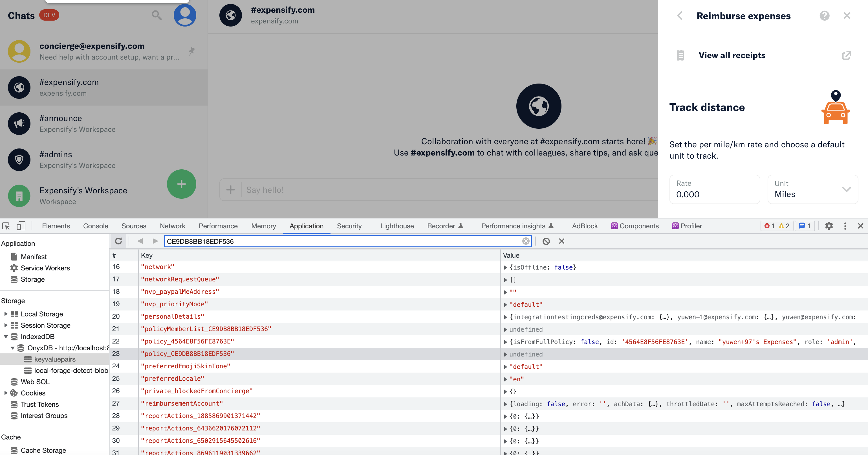Unpin the concierge chat pin icon
The width and height of the screenshot is (868, 455).
coord(192,51)
